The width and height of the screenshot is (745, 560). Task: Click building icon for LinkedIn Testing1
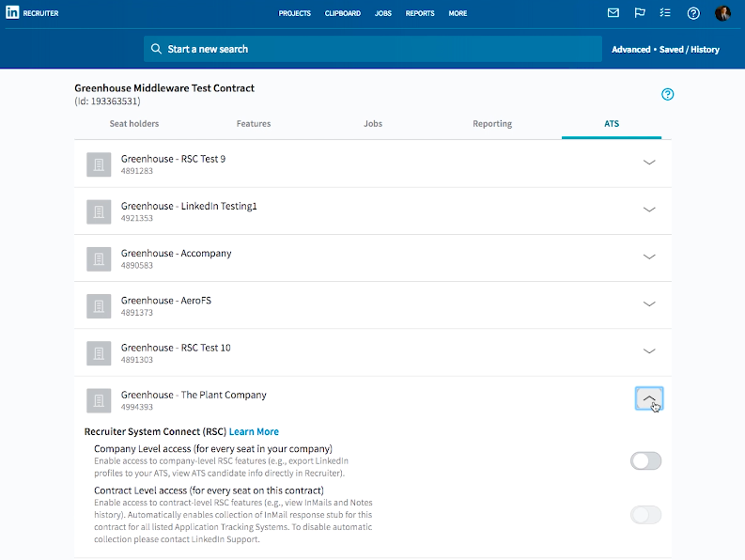(x=99, y=211)
